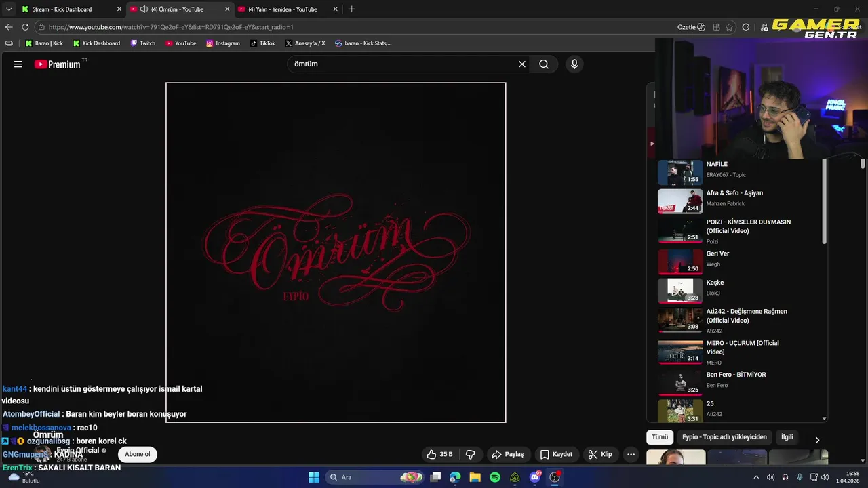Subscribe with the Abone ol button
The width and height of the screenshot is (868, 488).
[x=138, y=454]
